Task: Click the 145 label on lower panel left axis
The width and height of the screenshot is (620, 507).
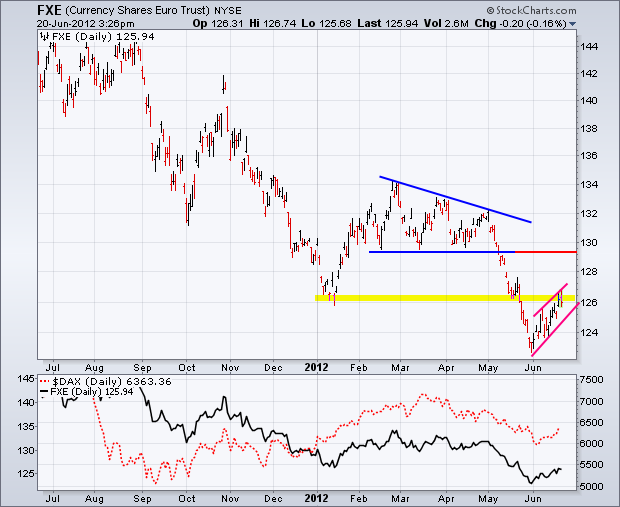Action: click(x=26, y=378)
